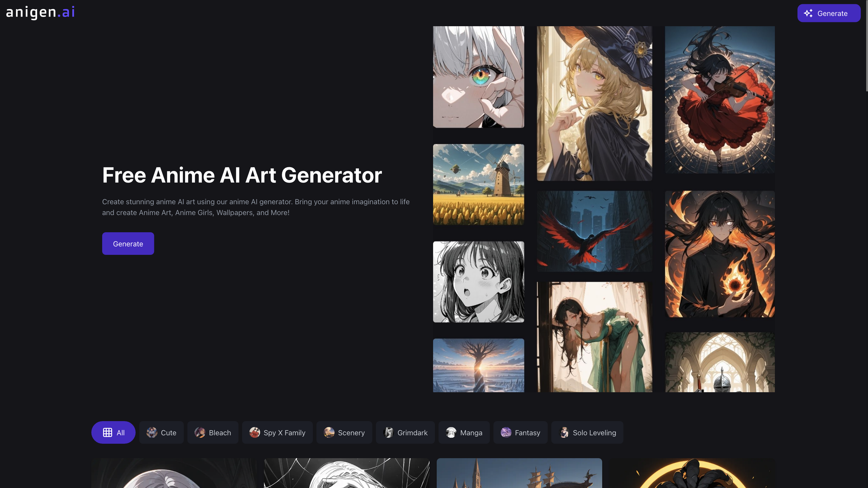Click the Solo Leveling avatar icon
Image resolution: width=868 pixels, height=488 pixels.
564,433
